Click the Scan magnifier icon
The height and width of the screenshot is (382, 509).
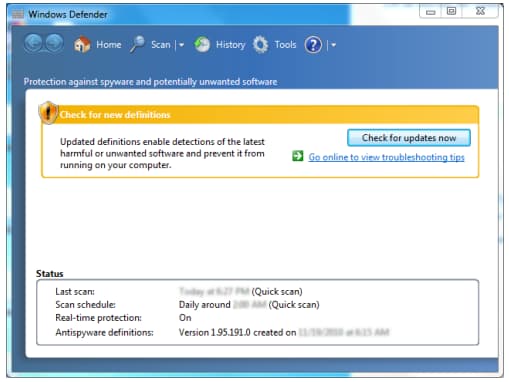coord(137,44)
